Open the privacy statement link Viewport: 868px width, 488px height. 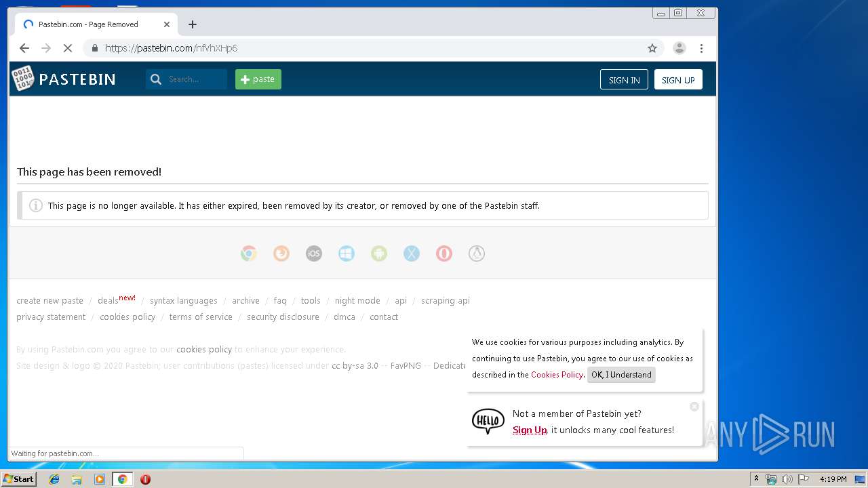51,317
